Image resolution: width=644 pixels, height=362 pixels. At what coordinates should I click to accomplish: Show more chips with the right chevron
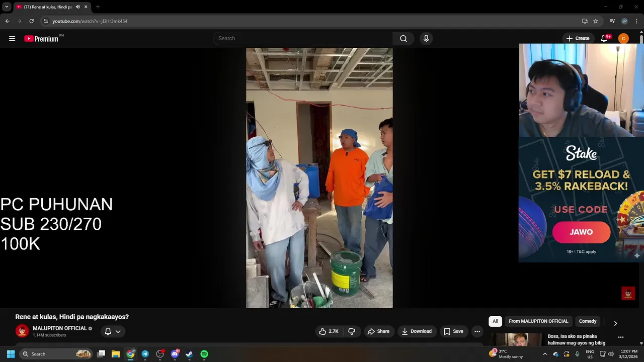point(615,323)
